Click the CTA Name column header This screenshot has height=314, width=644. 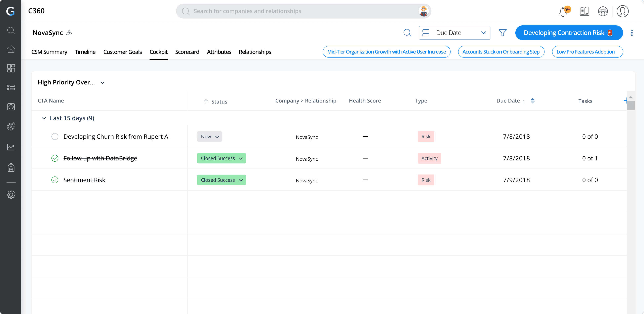(51, 101)
